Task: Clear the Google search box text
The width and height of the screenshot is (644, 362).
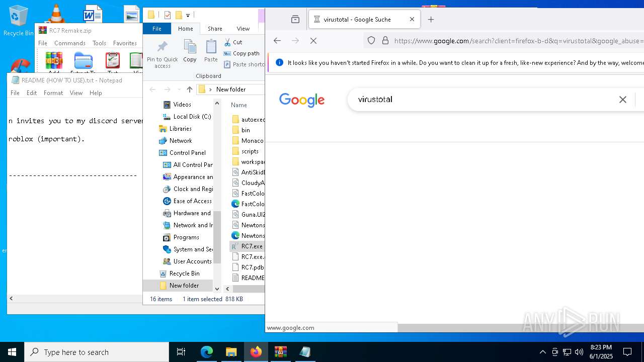Action: click(622, 100)
